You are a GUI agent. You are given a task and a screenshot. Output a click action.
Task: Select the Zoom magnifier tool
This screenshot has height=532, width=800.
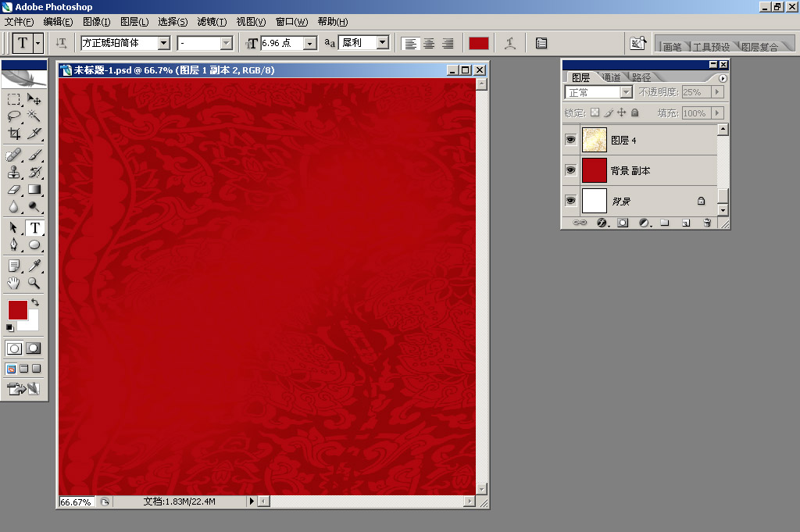(x=34, y=283)
